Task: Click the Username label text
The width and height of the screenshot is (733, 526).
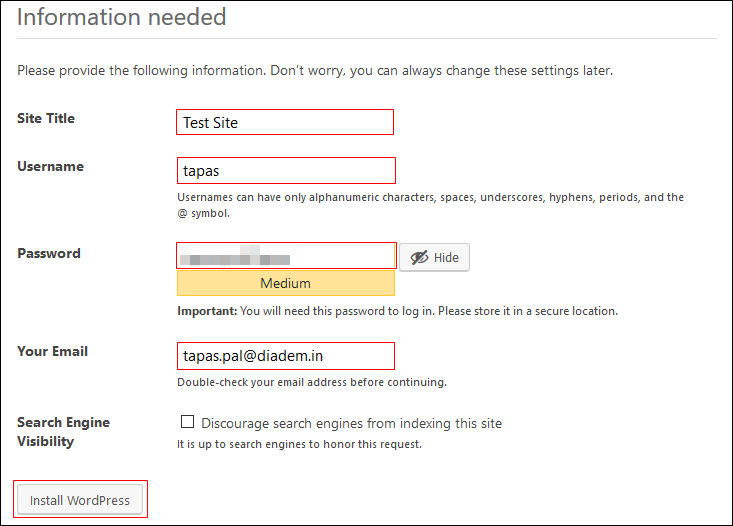Action: coord(50,166)
